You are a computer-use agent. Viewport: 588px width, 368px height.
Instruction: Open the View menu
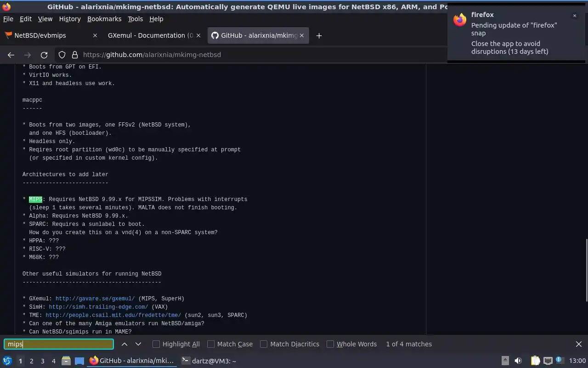(x=45, y=19)
